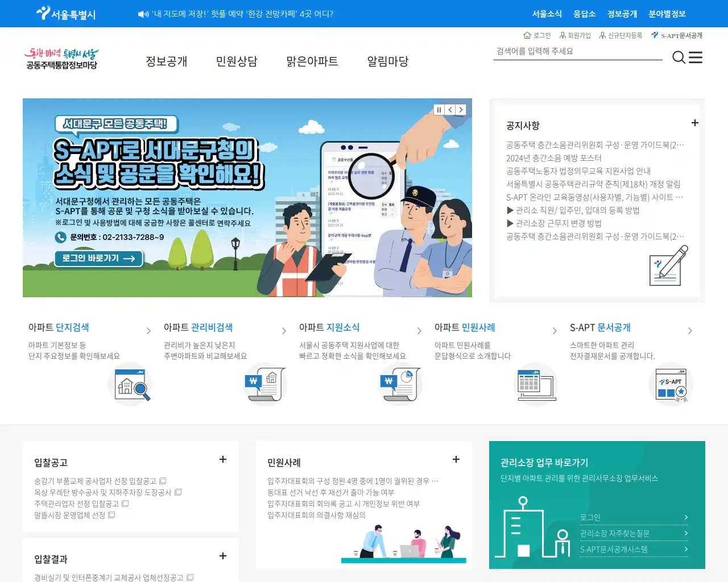Image resolution: width=728 pixels, height=582 pixels.
Task: Show the next banner with the right arrow
Action: coord(461,109)
